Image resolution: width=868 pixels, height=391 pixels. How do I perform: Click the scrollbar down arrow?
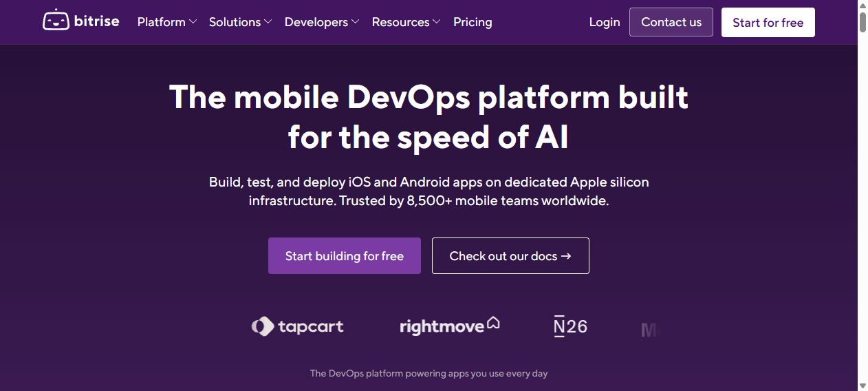click(x=862, y=385)
